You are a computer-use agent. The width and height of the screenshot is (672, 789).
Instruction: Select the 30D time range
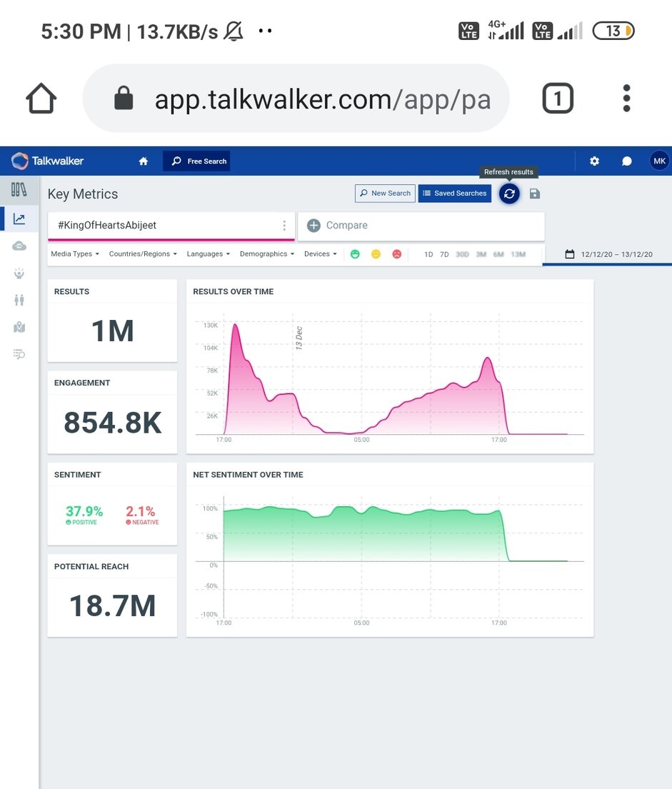(x=462, y=255)
